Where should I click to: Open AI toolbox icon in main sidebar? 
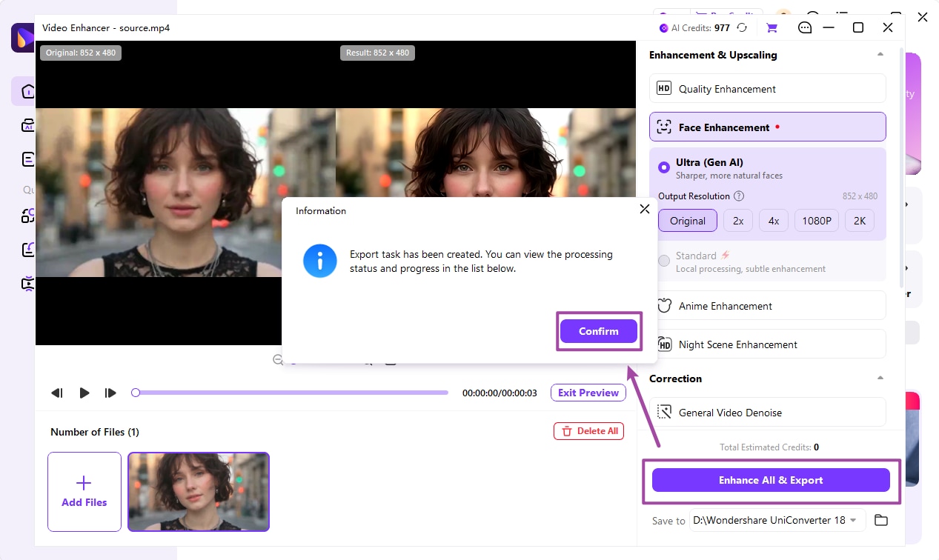(27, 125)
